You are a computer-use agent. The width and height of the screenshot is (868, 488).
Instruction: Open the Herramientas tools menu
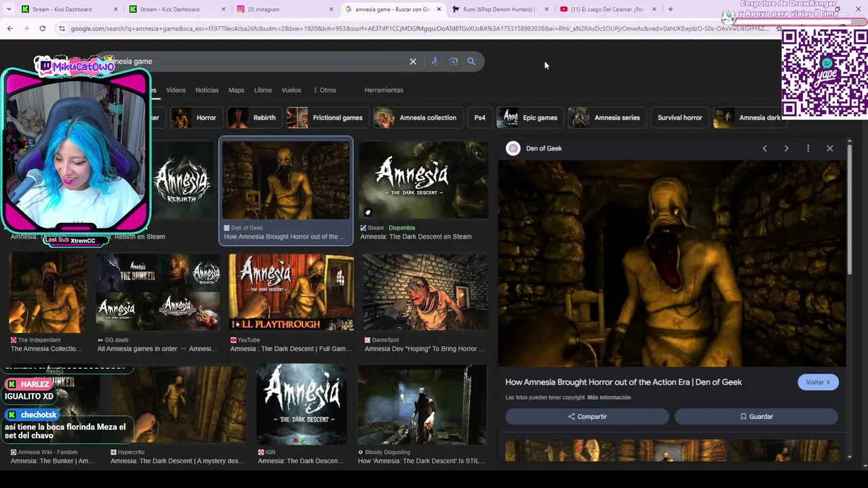click(x=384, y=90)
